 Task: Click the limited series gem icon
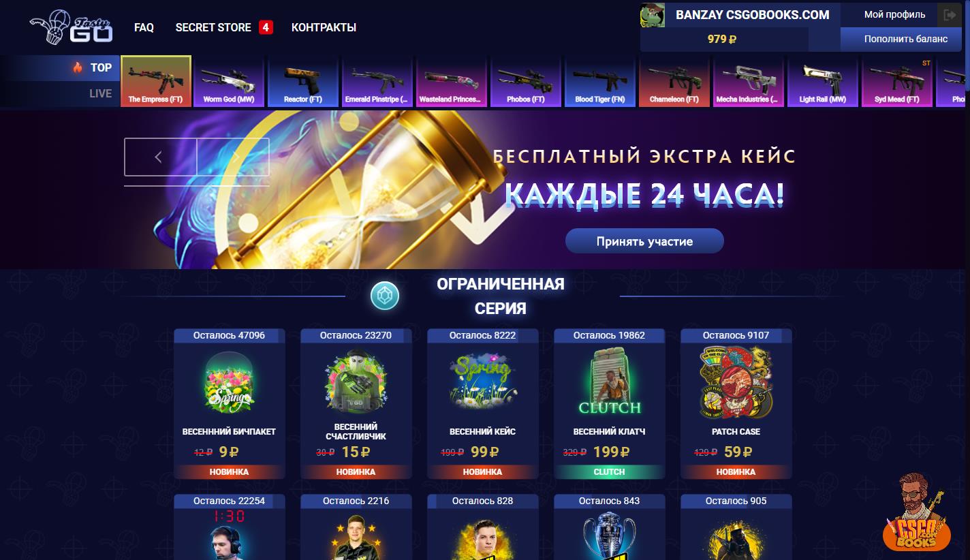(x=385, y=296)
